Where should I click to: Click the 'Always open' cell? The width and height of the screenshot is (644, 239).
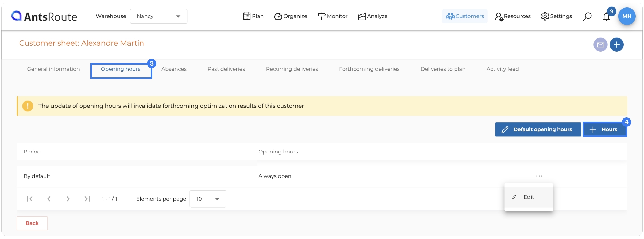275,176
